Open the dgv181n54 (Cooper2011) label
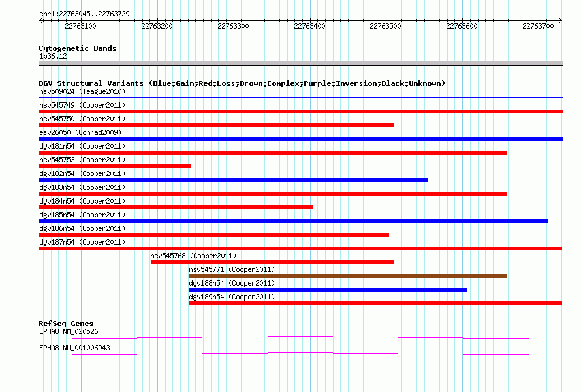The width and height of the screenshot is (581, 392). coord(82,146)
